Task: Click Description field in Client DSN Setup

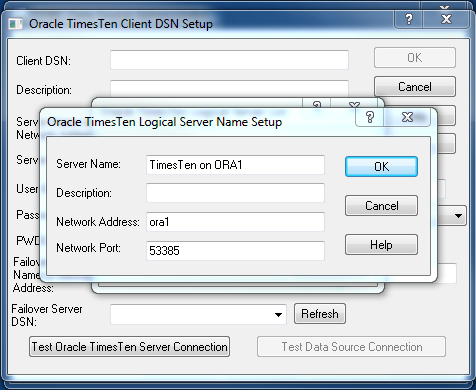Action: pyautogui.click(x=229, y=88)
